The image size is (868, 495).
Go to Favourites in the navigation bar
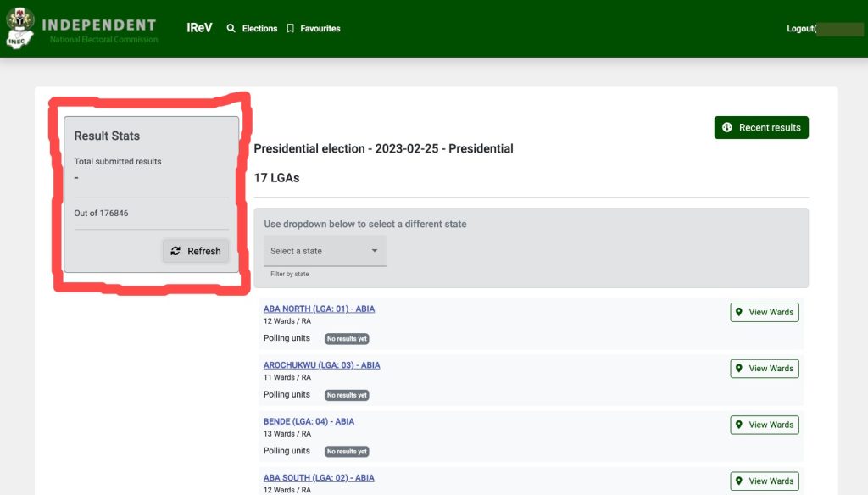tap(320, 29)
